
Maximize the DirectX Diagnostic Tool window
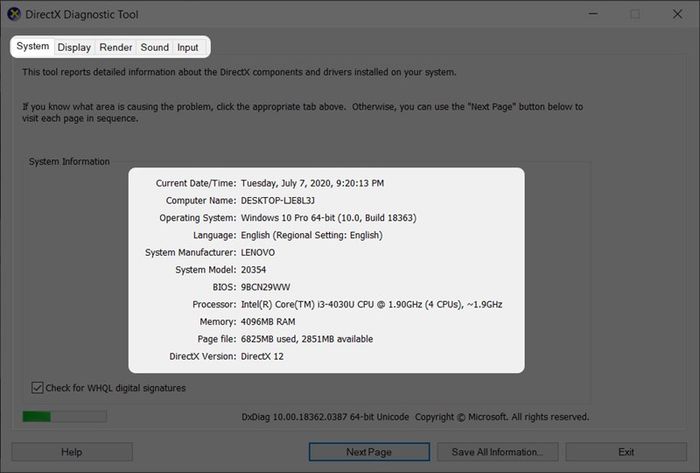pyautogui.click(x=635, y=14)
